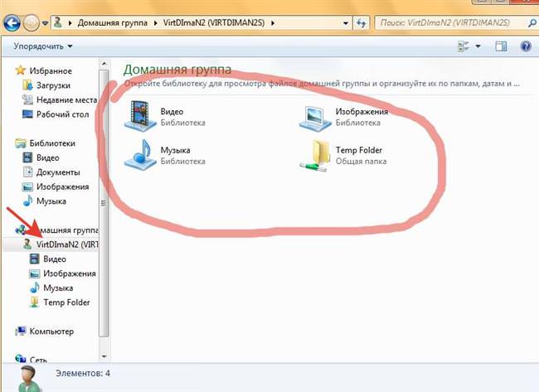The height and width of the screenshot is (392, 539).
Task: Click the Загрузки folder icon
Action: (x=27, y=85)
